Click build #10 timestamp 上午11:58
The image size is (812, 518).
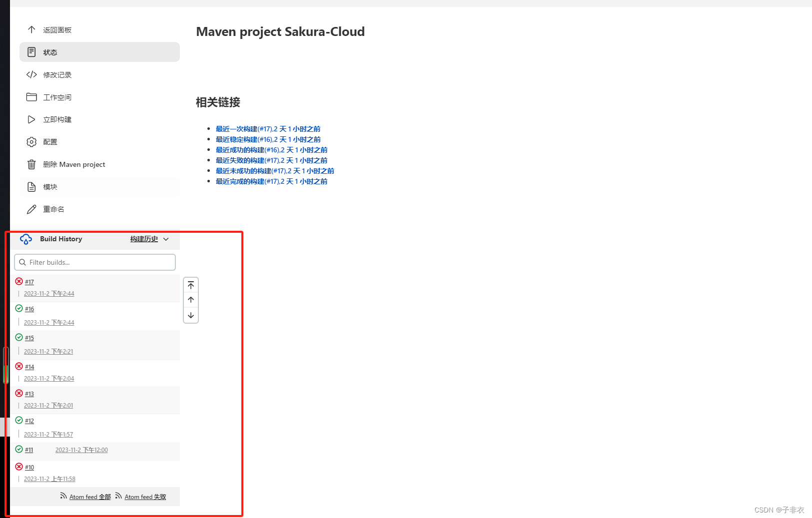[x=49, y=479]
